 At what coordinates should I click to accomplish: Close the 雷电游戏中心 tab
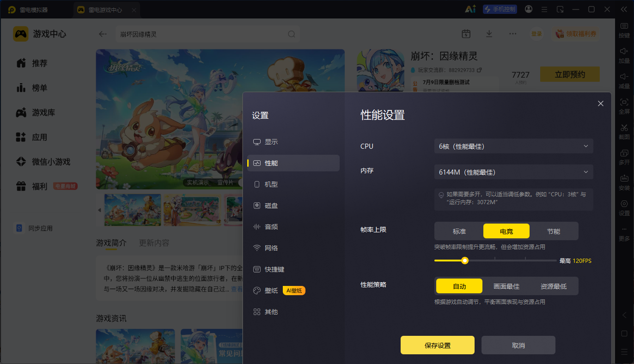point(134,10)
